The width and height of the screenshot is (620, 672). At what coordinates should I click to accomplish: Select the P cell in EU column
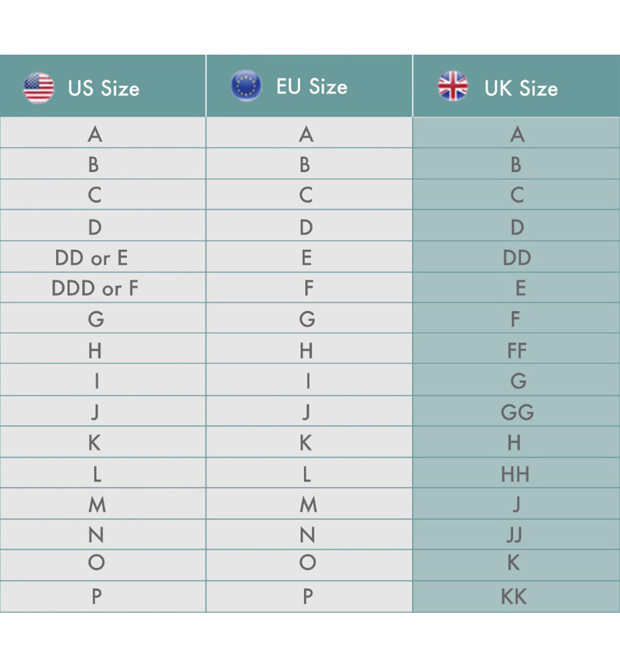click(x=307, y=597)
